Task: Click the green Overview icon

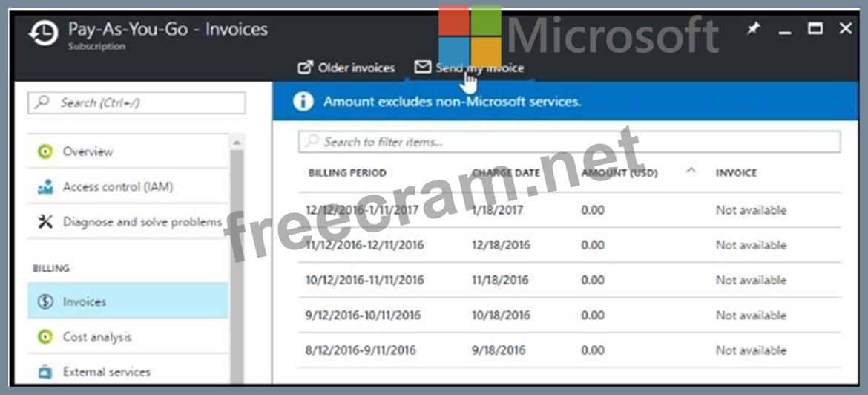Action: click(x=45, y=151)
